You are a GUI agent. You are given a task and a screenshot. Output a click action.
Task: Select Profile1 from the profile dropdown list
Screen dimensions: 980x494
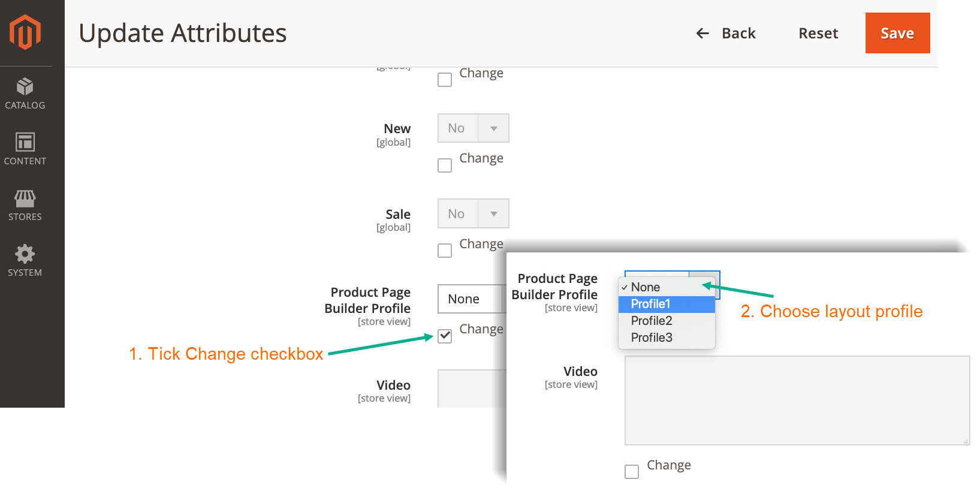[x=651, y=304]
